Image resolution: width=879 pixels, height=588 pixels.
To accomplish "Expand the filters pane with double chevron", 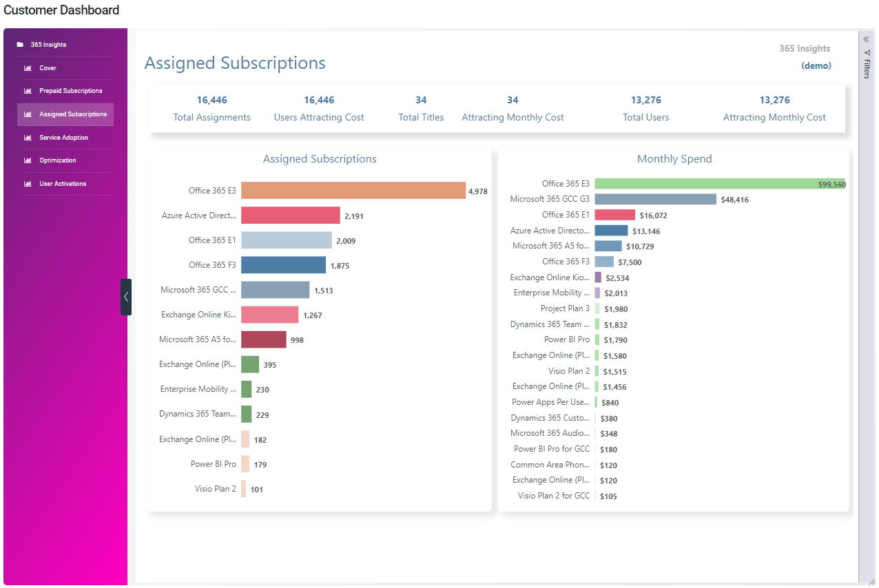I will point(867,39).
